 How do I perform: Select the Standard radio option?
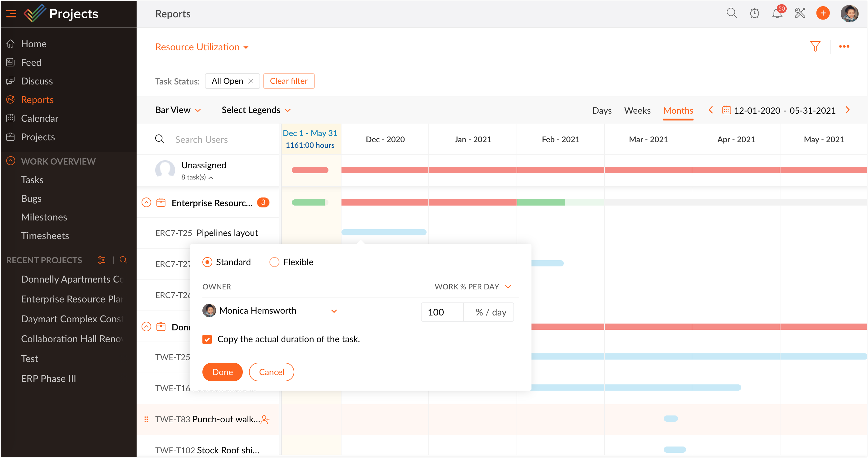[x=207, y=262]
